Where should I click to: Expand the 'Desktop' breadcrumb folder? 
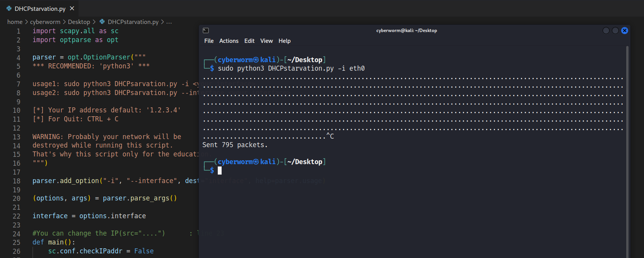tap(79, 22)
